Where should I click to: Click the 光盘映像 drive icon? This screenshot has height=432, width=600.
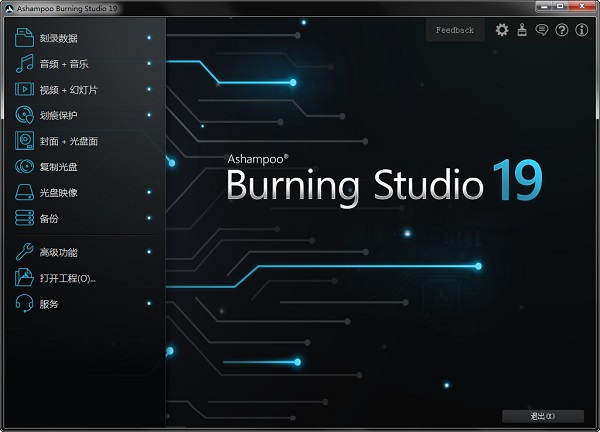pyautogui.click(x=24, y=192)
